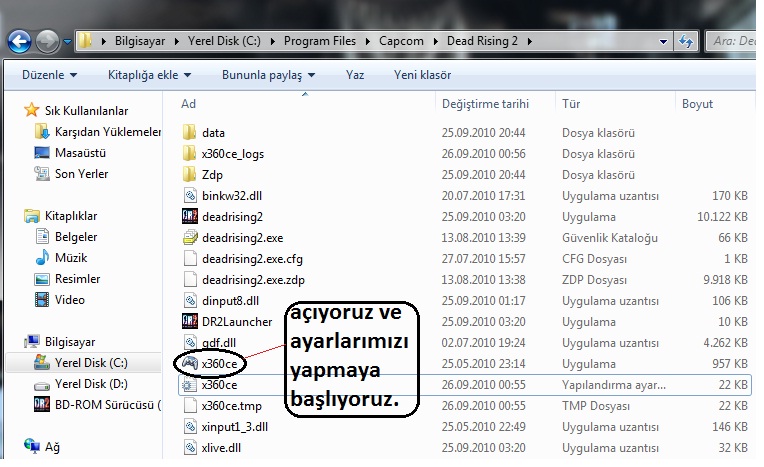This screenshot has width=764, height=467.
Task: Select the data folder icon
Action: tap(189, 132)
